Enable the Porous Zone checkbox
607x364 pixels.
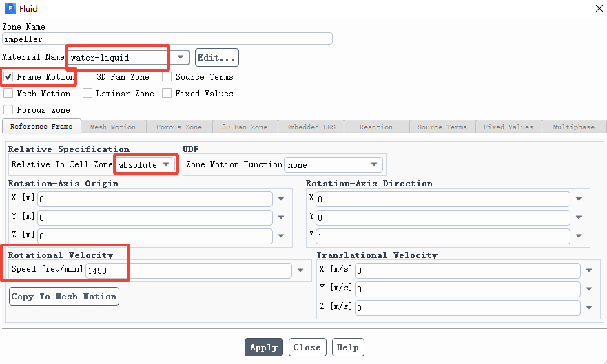pos(8,109)
